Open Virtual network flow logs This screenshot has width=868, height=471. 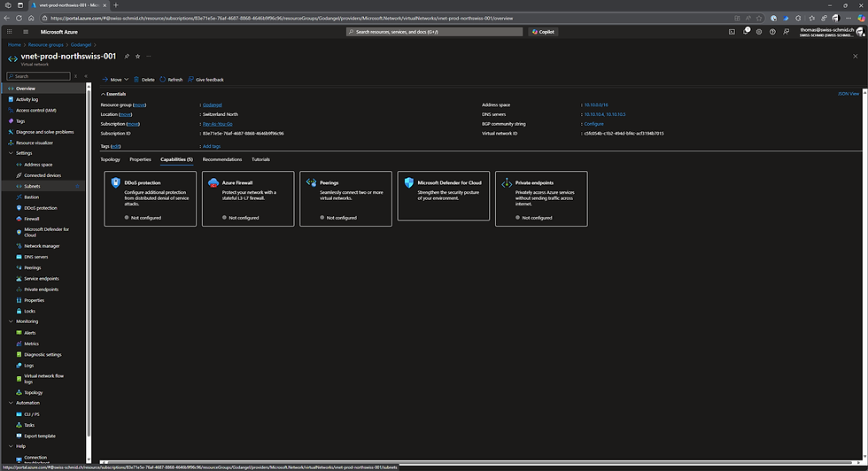[x=44, y=379]
